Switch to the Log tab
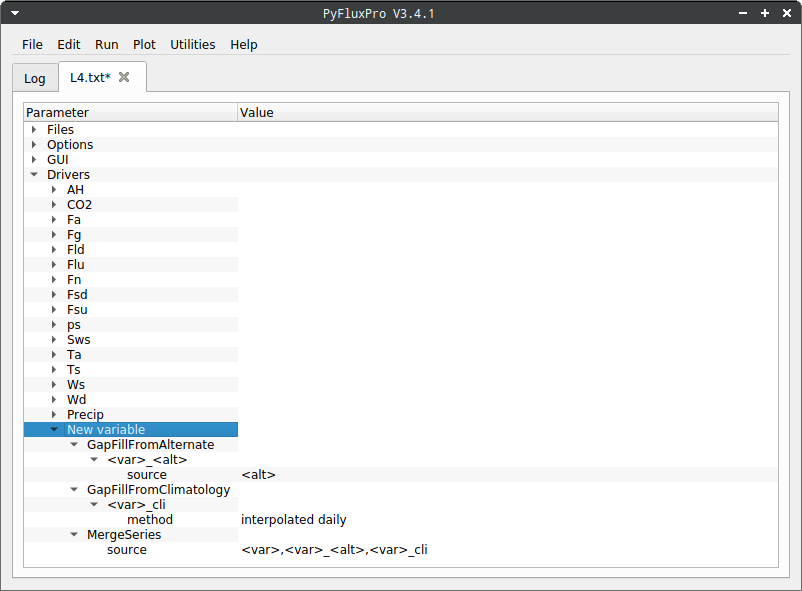Viewport: 802px width, 591px height. pyautogui.click(x=35, y=78)
